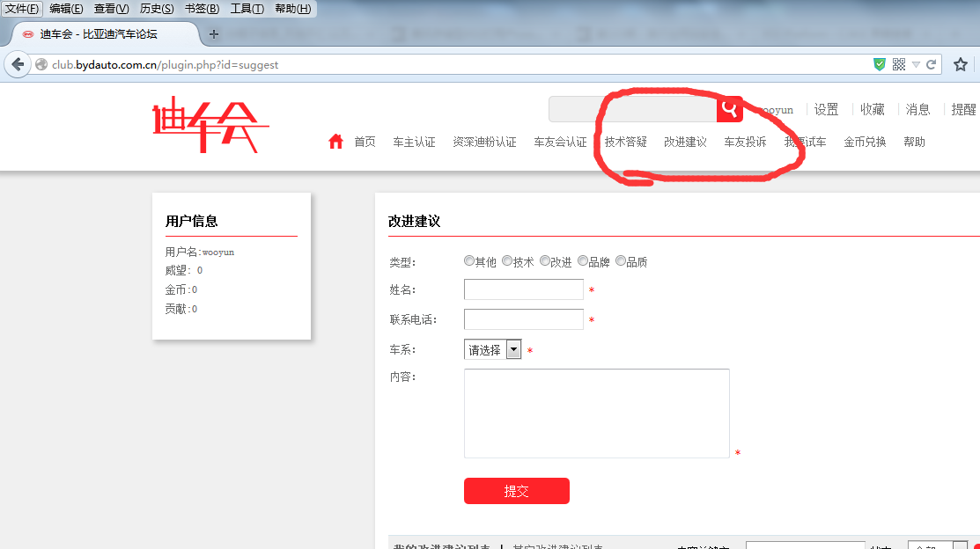Open the 车友投诉 navigation link
Viewport: 980px width, 549px height.
(x=745, y=142)
